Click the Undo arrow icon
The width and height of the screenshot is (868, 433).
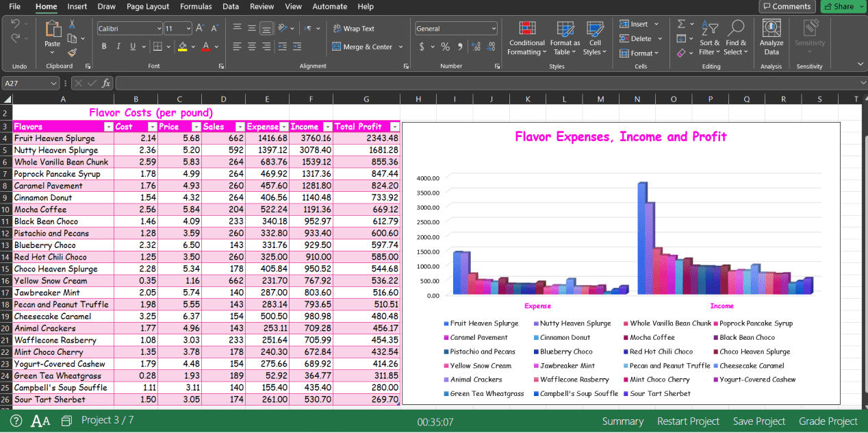click(x=16, y=24)
